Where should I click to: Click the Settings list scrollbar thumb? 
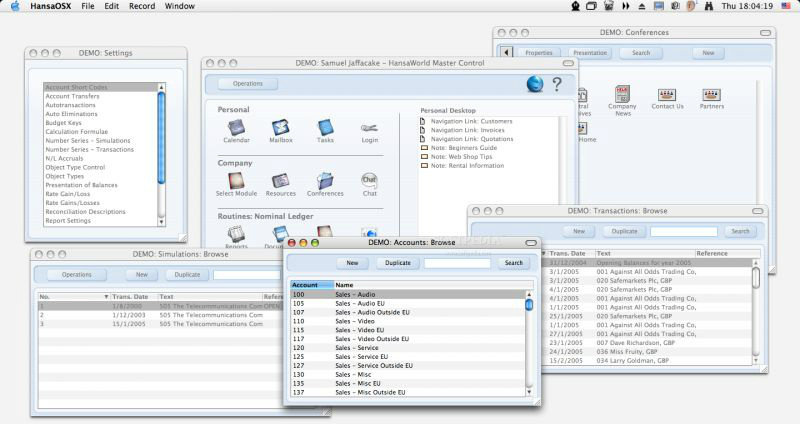[161, 138]
